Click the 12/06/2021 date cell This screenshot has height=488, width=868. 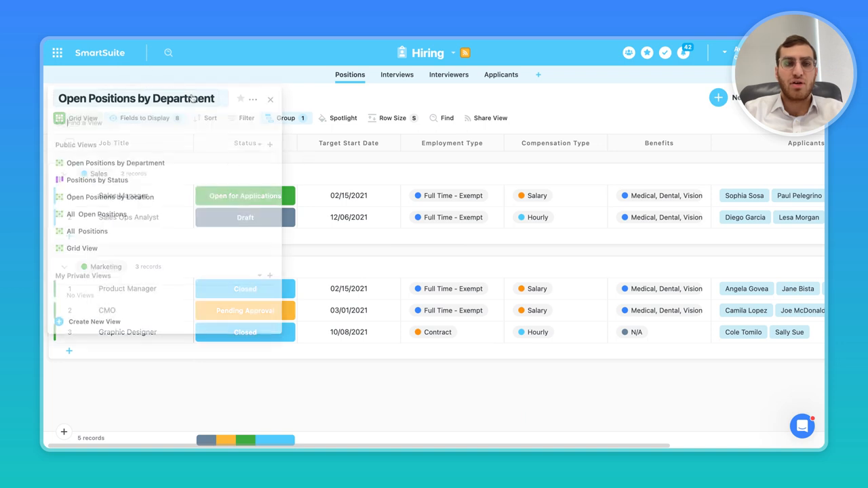349,218
